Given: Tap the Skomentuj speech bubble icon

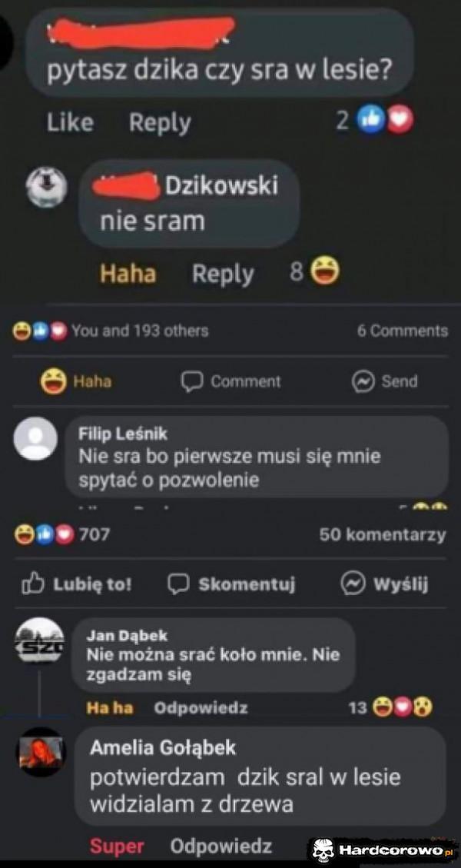Looking at the screenshot, I should (178, 584).
